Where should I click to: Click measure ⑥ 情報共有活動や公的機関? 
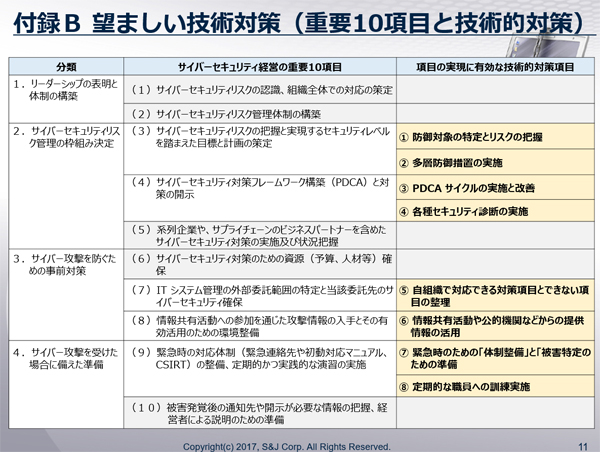click(x=495, y=326)
